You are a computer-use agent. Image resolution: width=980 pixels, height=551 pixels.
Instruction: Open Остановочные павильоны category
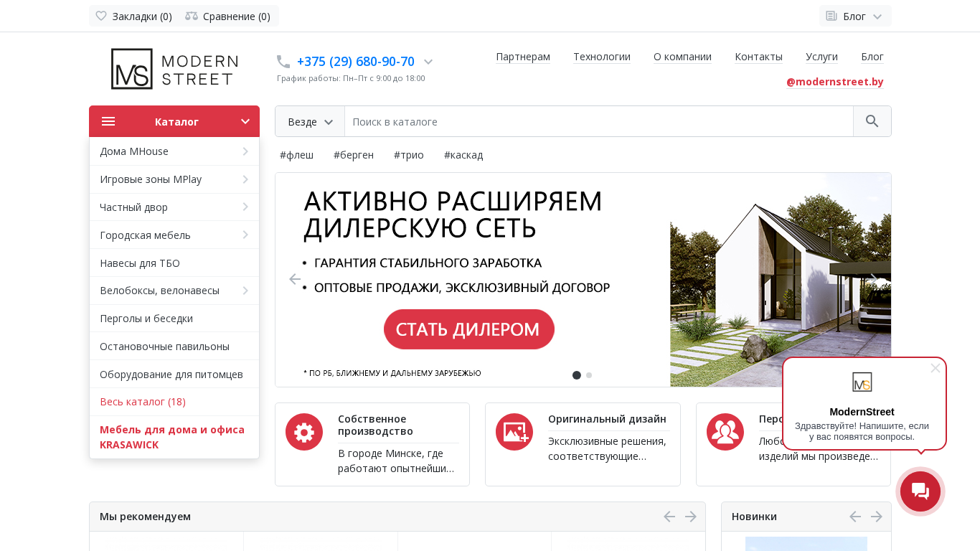click(174, 347)
